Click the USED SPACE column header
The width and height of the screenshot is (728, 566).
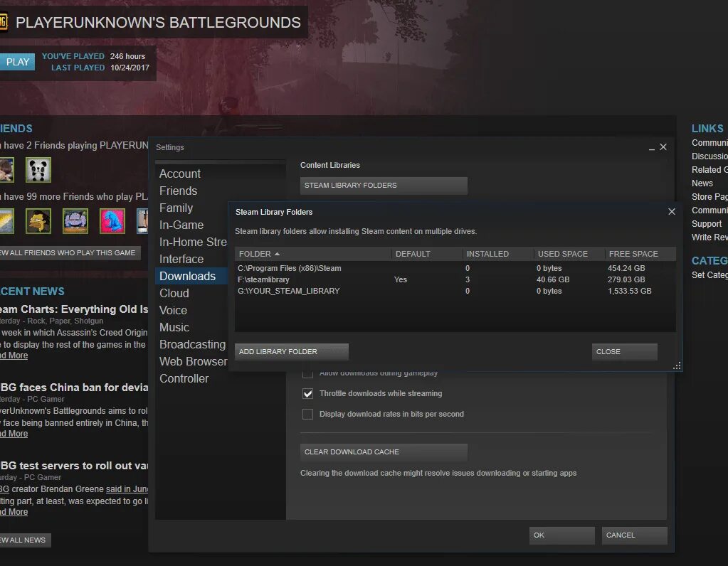coord(569,254)
